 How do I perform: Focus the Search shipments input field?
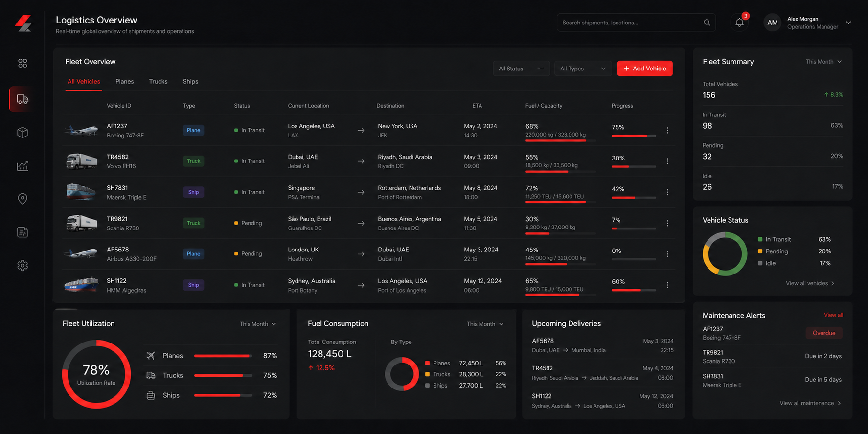(636, 23)
